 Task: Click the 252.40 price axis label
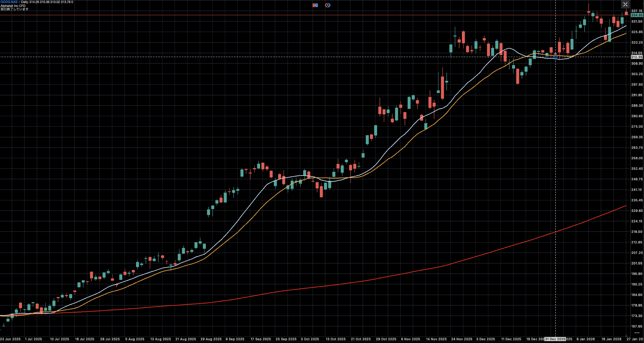pos(637,168)
